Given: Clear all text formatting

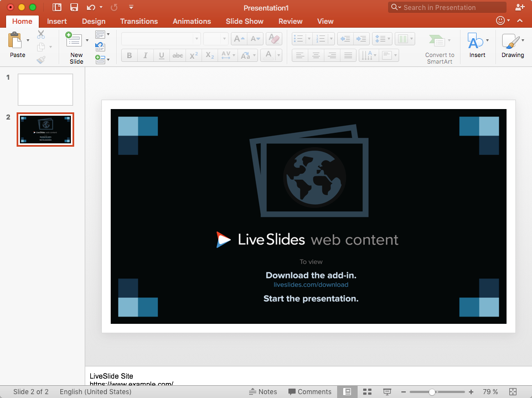Looking at the screenshot, I should pos(274,39).
